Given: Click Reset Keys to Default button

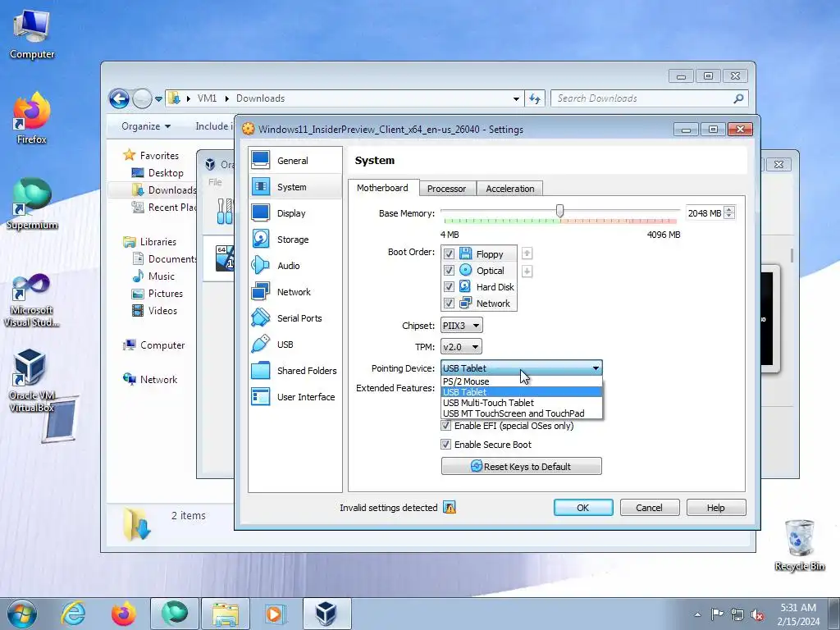Looking at the screenshot, I should pyautogui.click(x=521, y=466).
